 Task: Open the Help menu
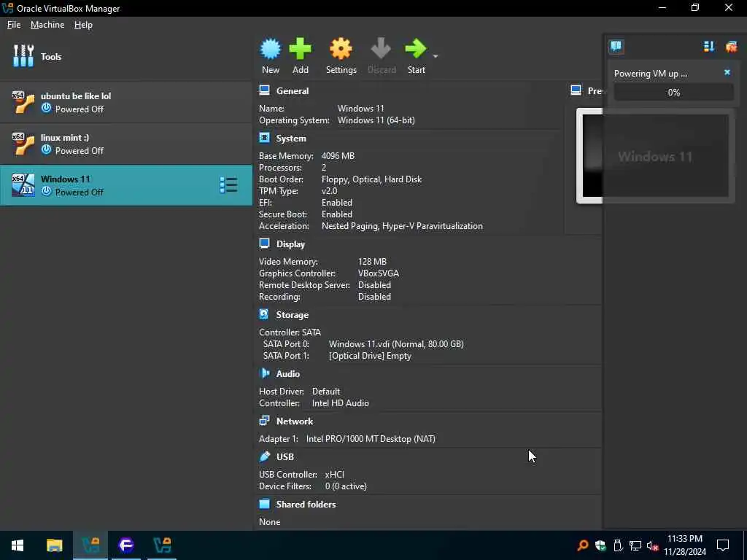point(83,25)
